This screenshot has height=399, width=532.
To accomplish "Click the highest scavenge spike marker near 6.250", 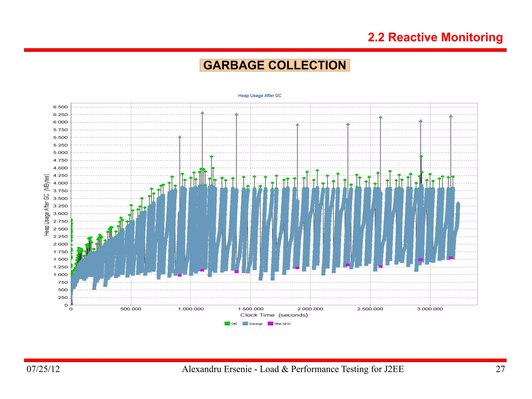I will pyautogui.click(x=202, y=113).
